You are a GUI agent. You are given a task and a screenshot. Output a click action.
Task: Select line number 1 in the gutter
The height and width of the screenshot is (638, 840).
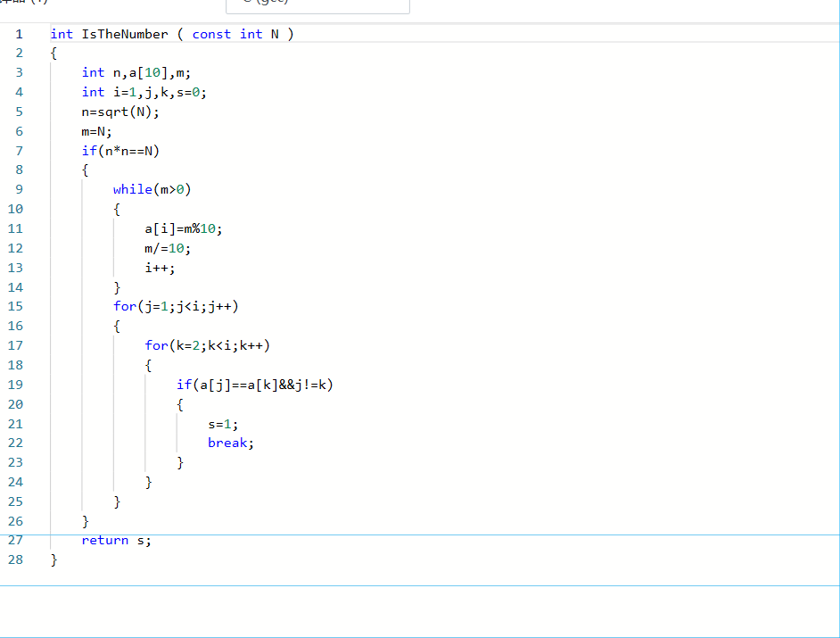coord(20,34)
